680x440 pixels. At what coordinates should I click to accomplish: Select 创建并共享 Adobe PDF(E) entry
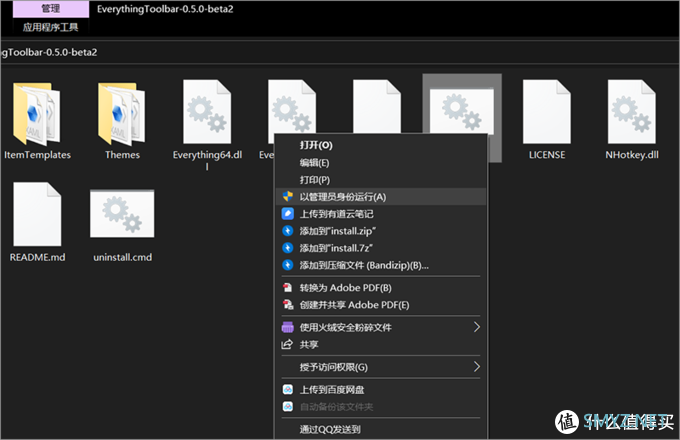[x=381, y=305]
